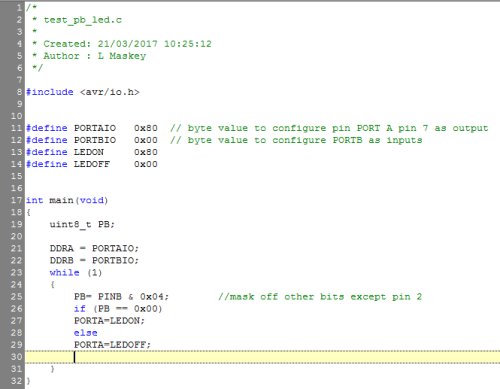This screenshot has width=500, height=389.
Task: Click the else keyword on line 28
Action: 86,333
